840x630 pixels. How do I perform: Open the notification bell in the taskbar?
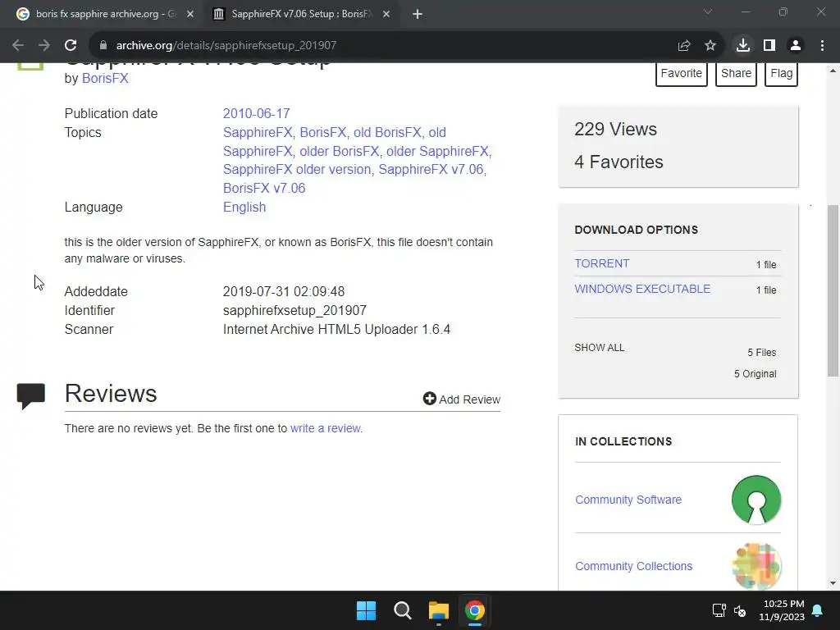pyautogui.click(x=818, y=610)
